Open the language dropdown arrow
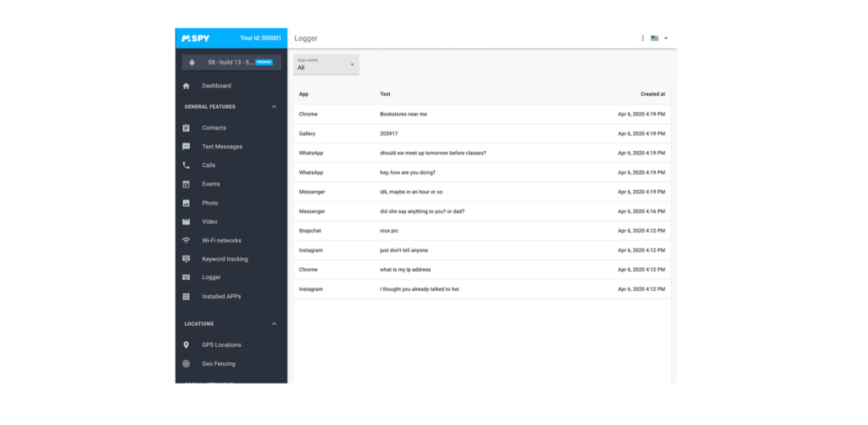The image size is (868, 425). click(666, 38)
